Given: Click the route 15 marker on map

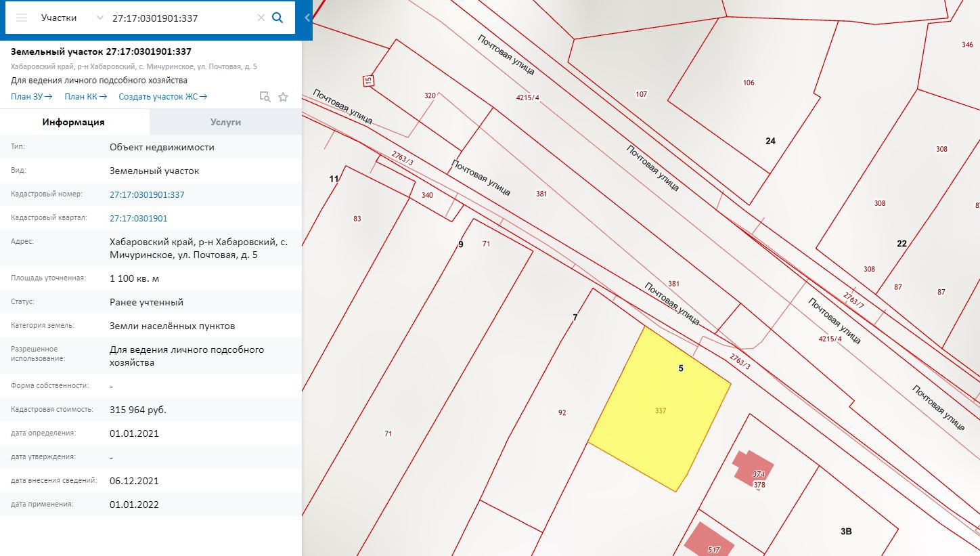Looking at the screenshot, I should 368,81.
